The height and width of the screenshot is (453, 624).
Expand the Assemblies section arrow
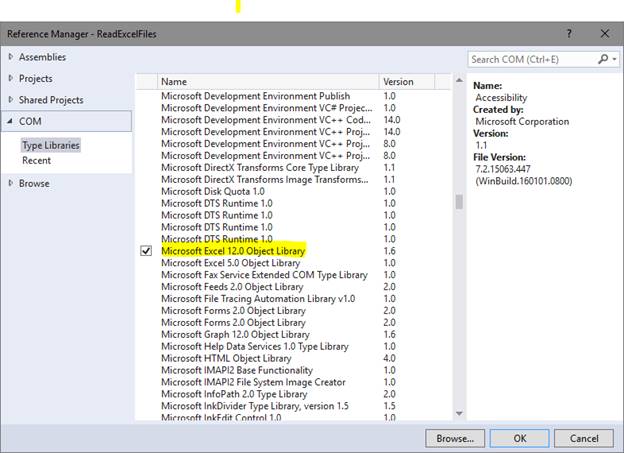(x=11, y=57)
